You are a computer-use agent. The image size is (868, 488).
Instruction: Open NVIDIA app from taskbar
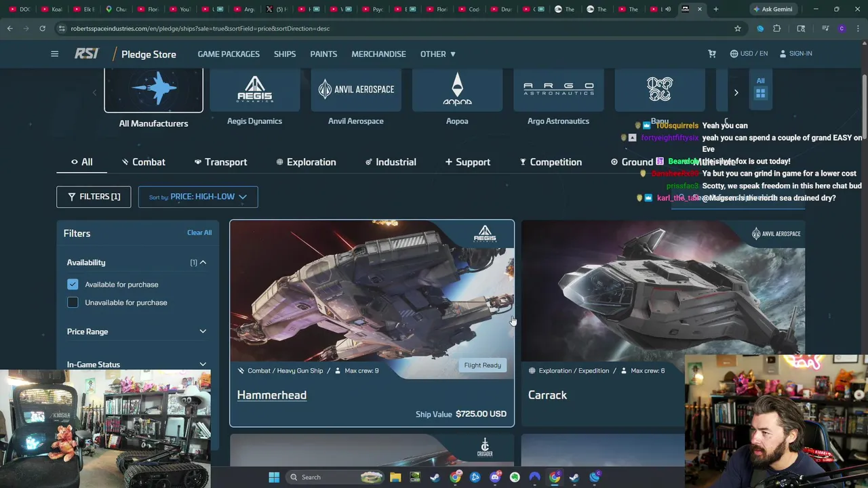[x=415, y=477]
